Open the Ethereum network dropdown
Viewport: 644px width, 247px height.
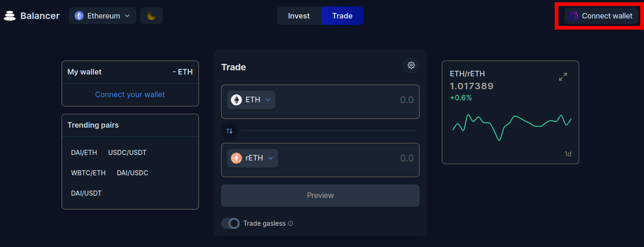click(103, 16)
